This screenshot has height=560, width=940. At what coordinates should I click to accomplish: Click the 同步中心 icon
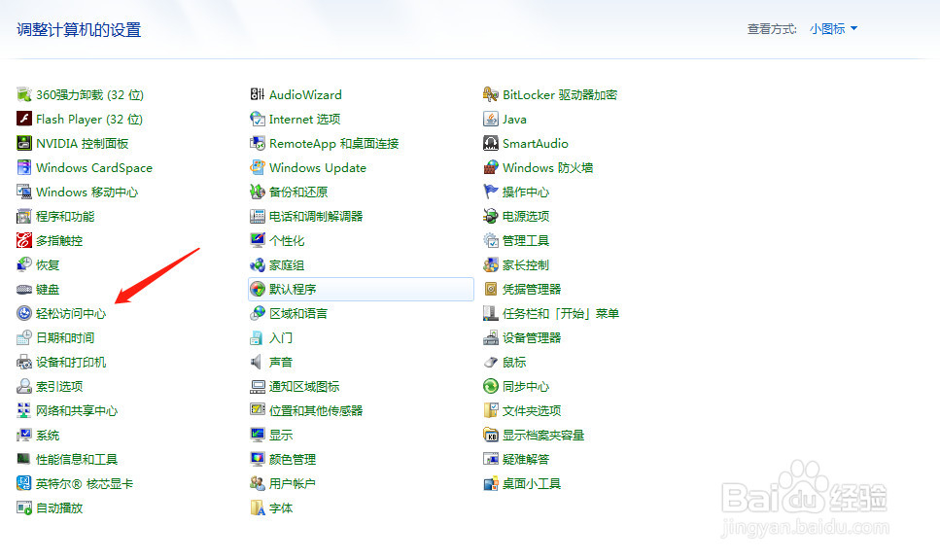tap(490, 387)
